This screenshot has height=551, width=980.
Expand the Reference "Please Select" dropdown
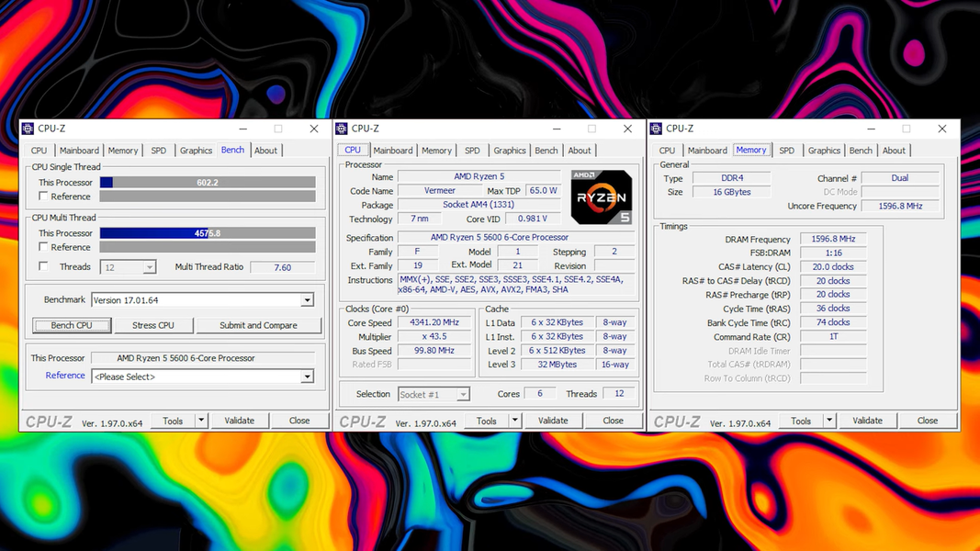click(x=307, y=377)
